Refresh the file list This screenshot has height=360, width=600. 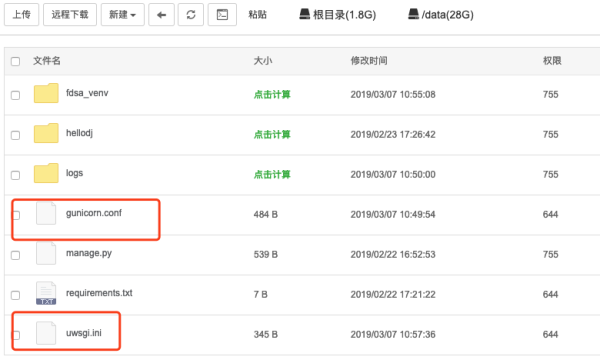click(x=191, y=15)
